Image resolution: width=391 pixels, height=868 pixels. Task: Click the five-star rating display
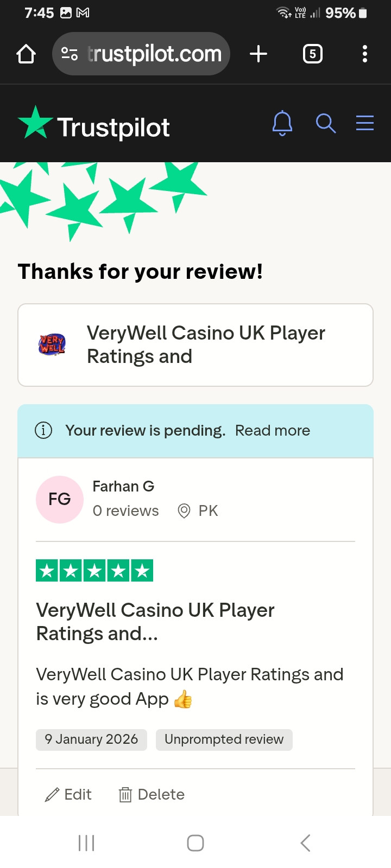94,571
